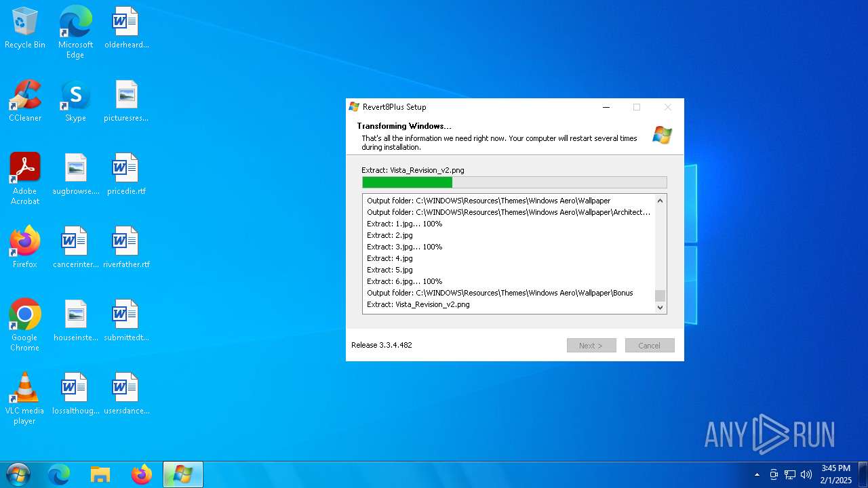Select the olderheard Word document icon
Image resolution: width=868 pixels, height=488 pixels.
(126, 28)
